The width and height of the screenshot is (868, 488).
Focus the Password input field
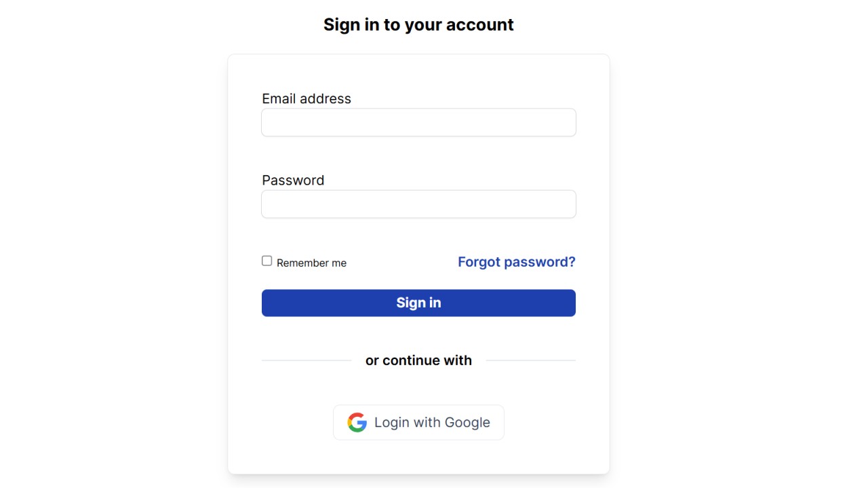point(418,204)
